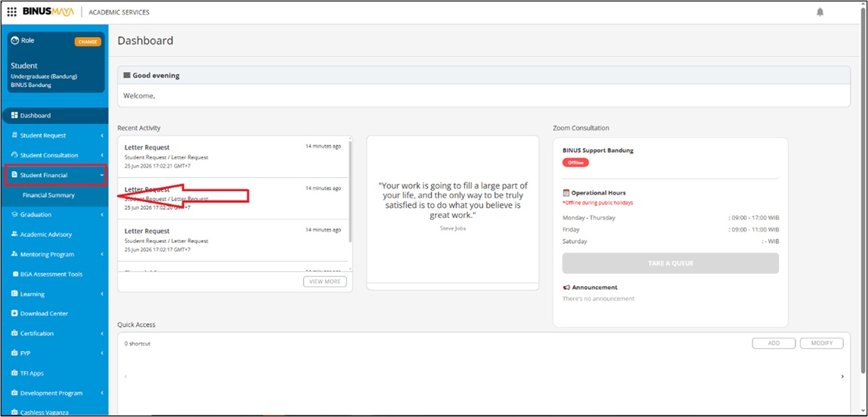Click the Development Program icon
868x417 pixels.
15,394
